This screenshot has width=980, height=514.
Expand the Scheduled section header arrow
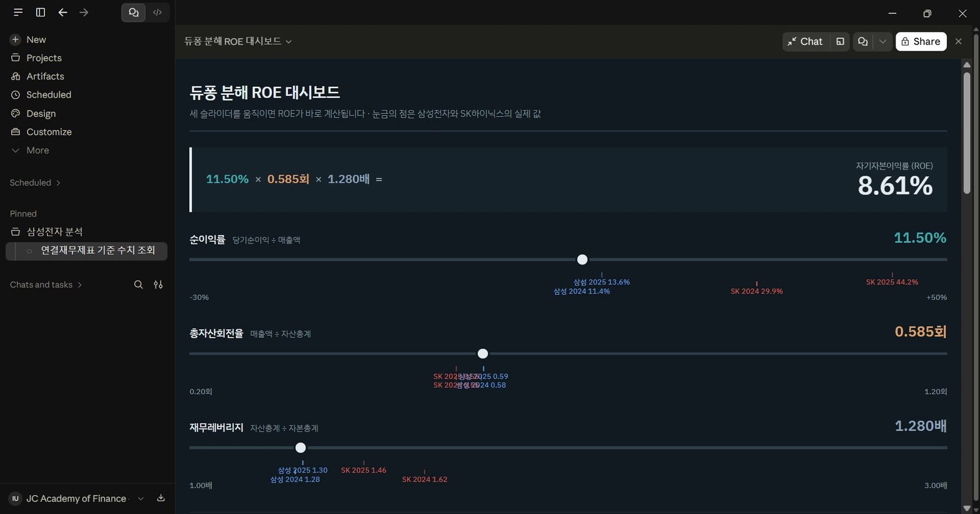[58, 183]
